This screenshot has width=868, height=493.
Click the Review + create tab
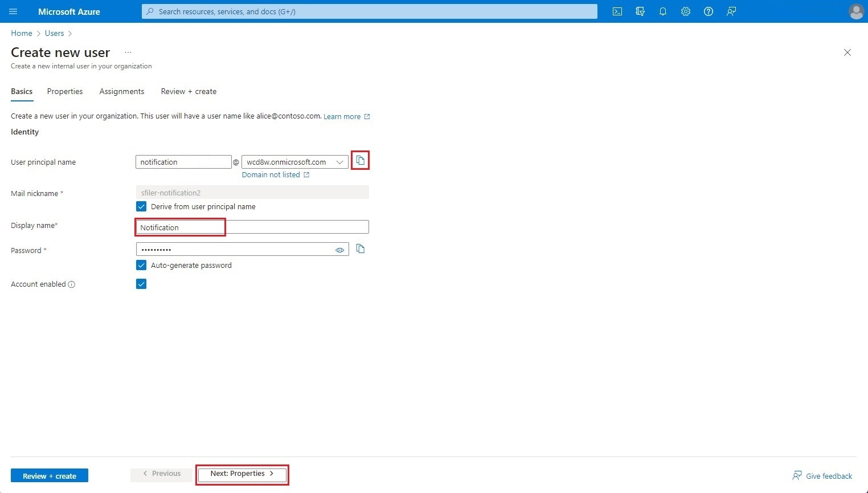pos(188,91)
